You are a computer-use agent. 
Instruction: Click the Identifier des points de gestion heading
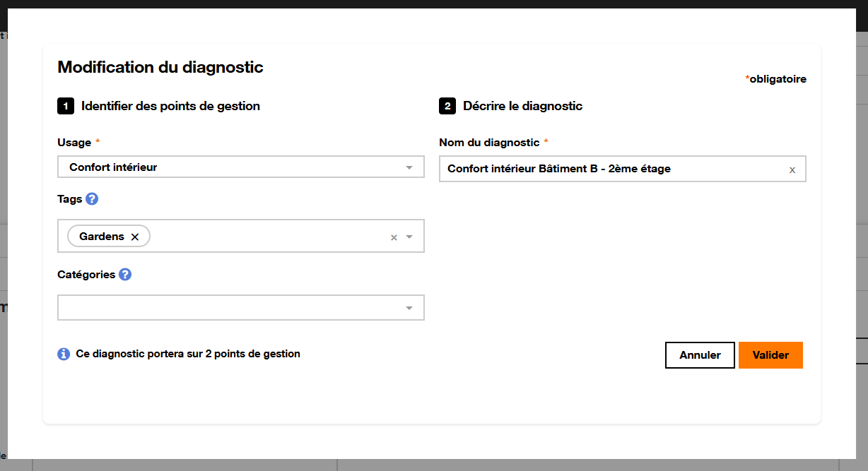(170, 105)
